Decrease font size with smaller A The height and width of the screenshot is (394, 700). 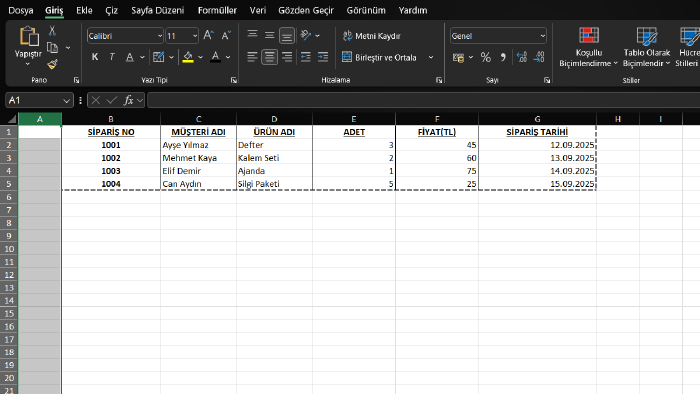pos(226,36)
